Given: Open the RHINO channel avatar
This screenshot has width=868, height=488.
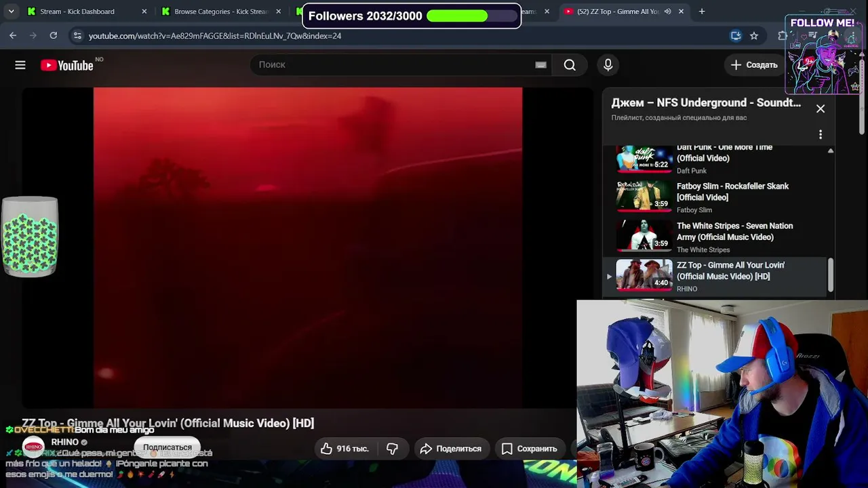Looking at the screenshot, I should 33,447.
